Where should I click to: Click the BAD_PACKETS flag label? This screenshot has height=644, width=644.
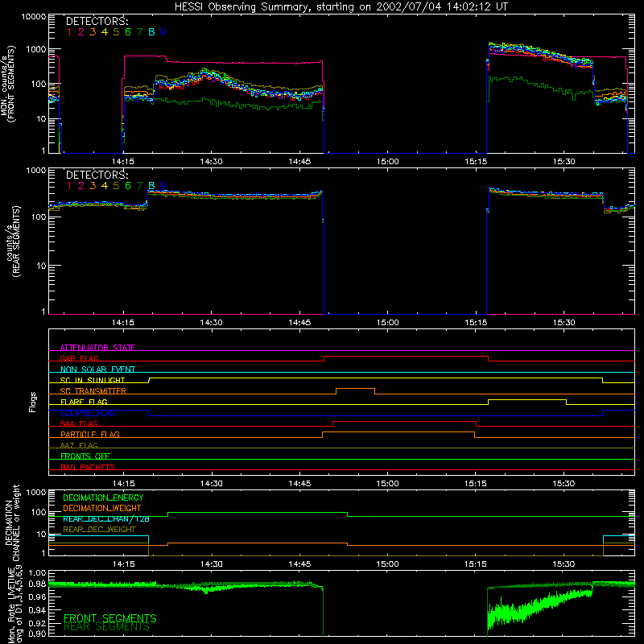[88, 467]
